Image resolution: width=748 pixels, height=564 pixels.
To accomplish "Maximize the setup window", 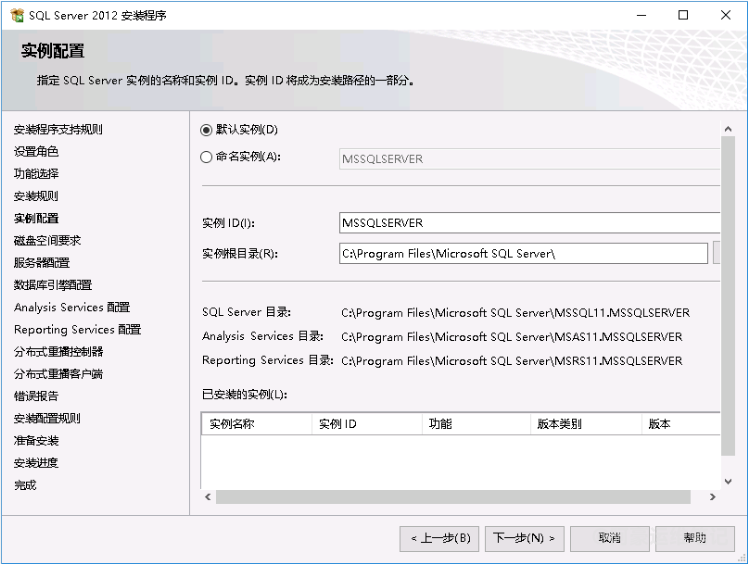I will click(x=683, y=15).
